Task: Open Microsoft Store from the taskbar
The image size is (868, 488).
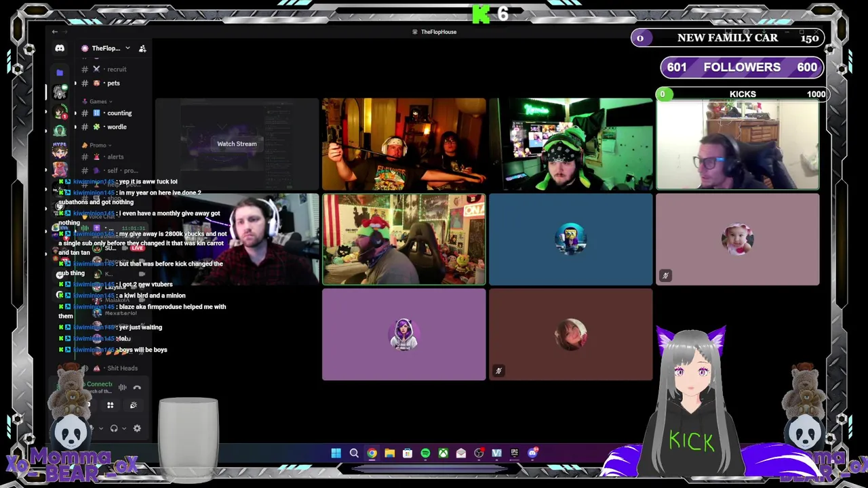Action: click(408, 453)
